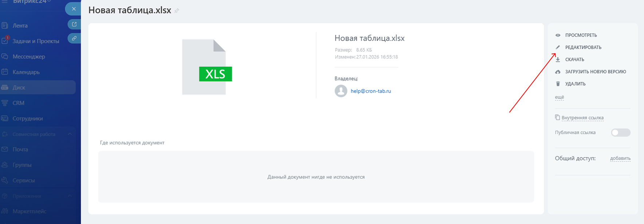Click the eye icon for Просмотреть
Image resolution: width=644 pixels, height=224 pixels.
(558, 35)
